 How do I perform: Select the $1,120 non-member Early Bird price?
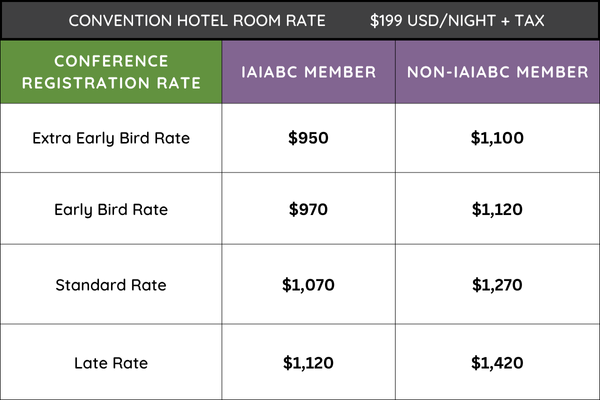497,210
